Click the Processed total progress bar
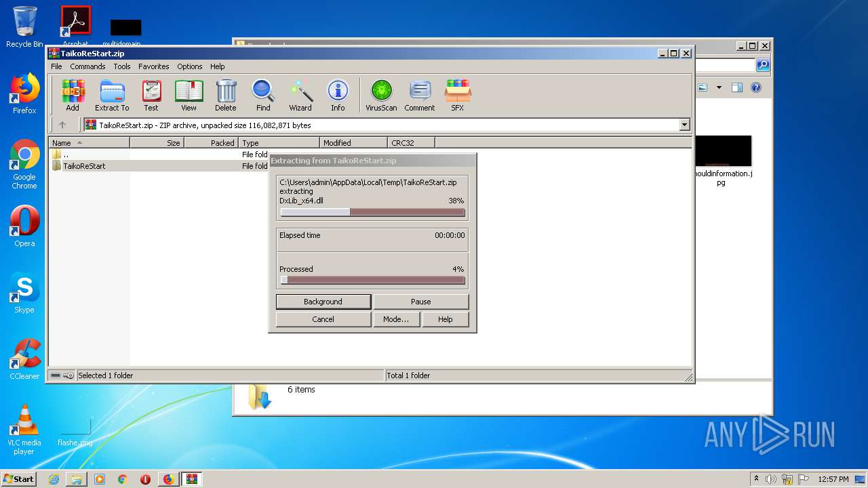The width and height of the screenshot is (868, 488). [372, 280]
